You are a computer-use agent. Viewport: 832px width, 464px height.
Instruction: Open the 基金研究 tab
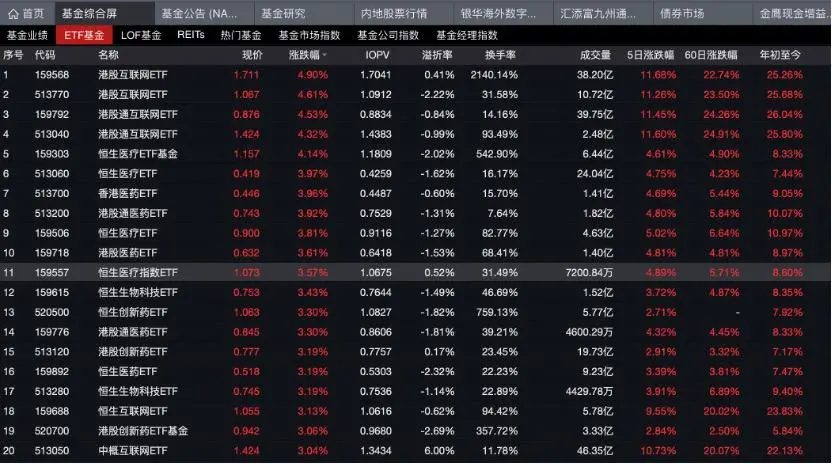click(283, 14)
